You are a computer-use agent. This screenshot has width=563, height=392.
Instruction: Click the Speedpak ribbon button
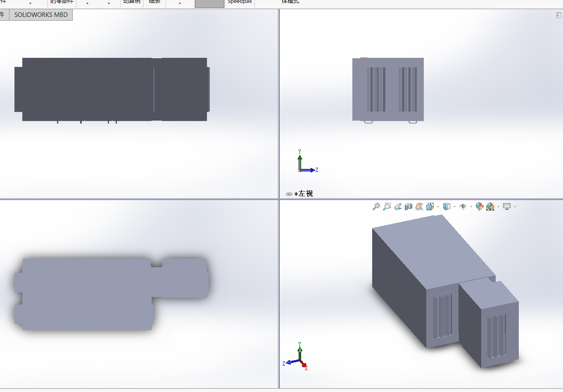(240, 2)
